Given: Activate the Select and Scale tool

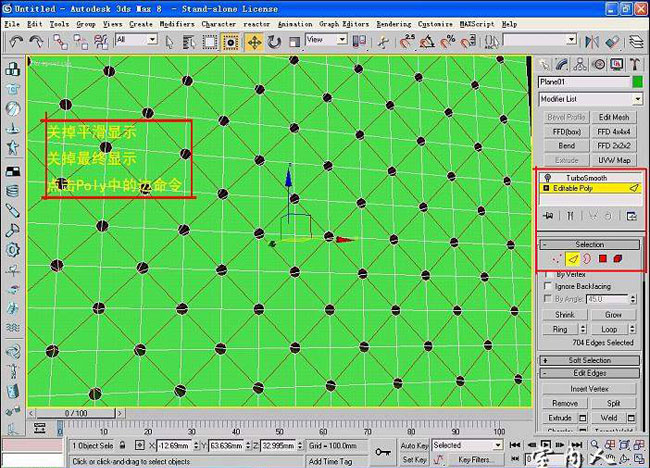Looking at the screenshot, I should pyautogui.click(x=294, y=42).
